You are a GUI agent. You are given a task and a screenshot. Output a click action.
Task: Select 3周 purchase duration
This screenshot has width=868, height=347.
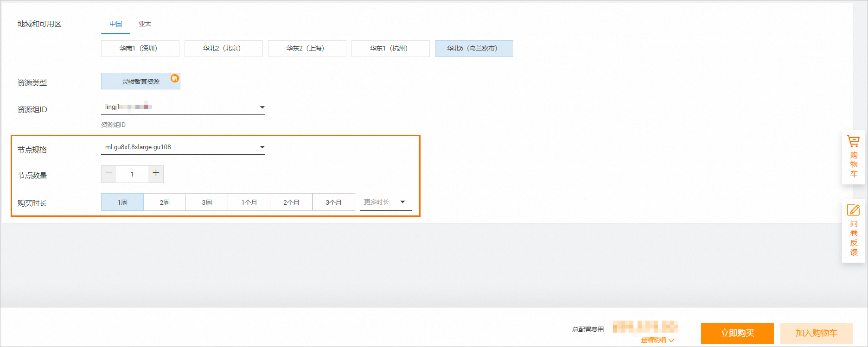[x=207, y=202]
